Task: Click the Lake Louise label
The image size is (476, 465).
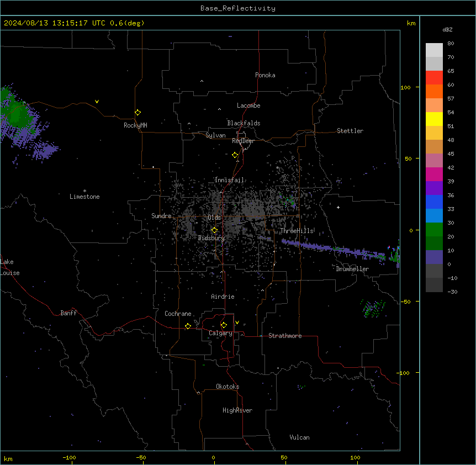Action: point(10,267)
